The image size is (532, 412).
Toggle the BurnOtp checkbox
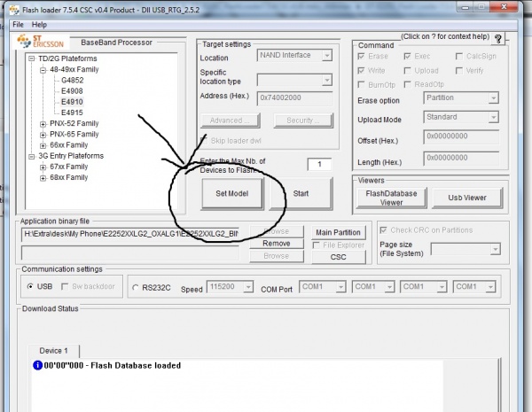pyautogui.click(x=361, y=84)
